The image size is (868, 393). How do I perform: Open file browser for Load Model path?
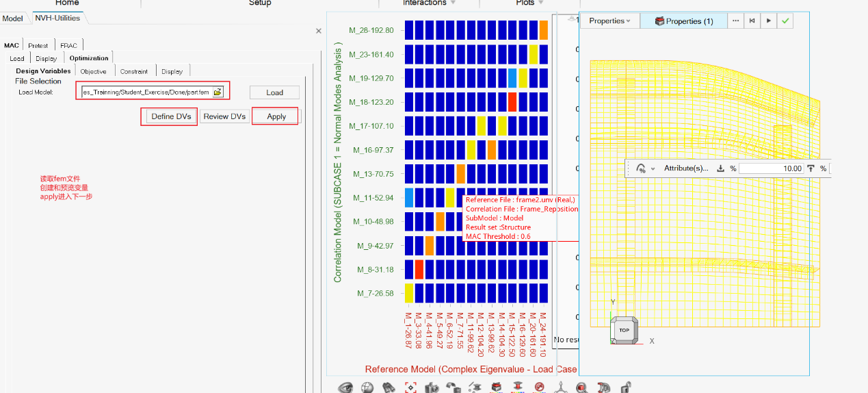(x=218, y=92)
